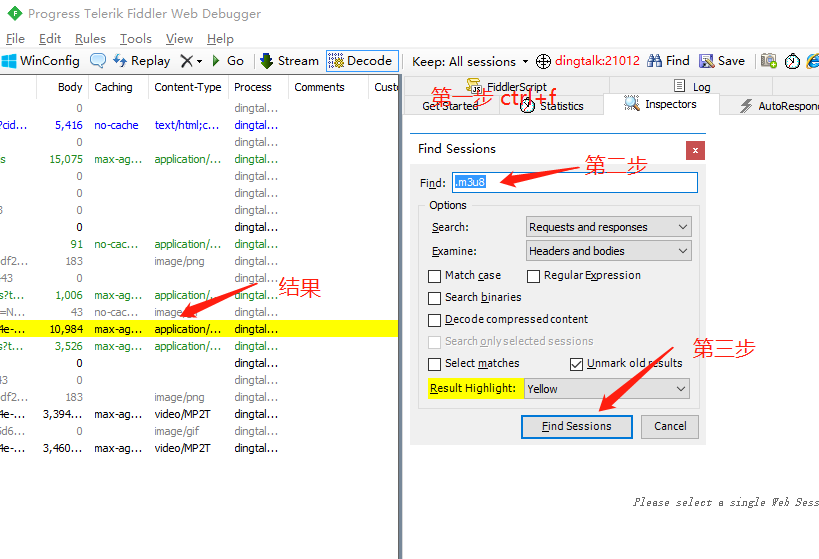Enable the Regular Expression checkbox

pos(533,276)
